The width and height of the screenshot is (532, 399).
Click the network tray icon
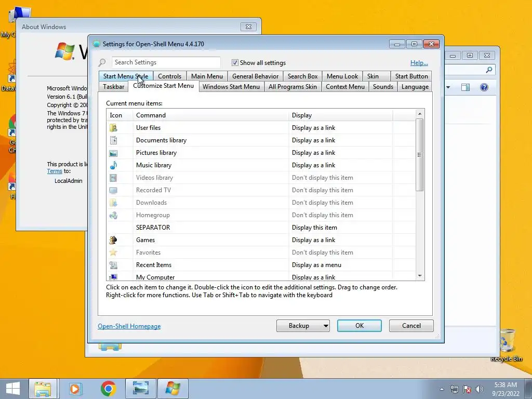pos(454,389)
